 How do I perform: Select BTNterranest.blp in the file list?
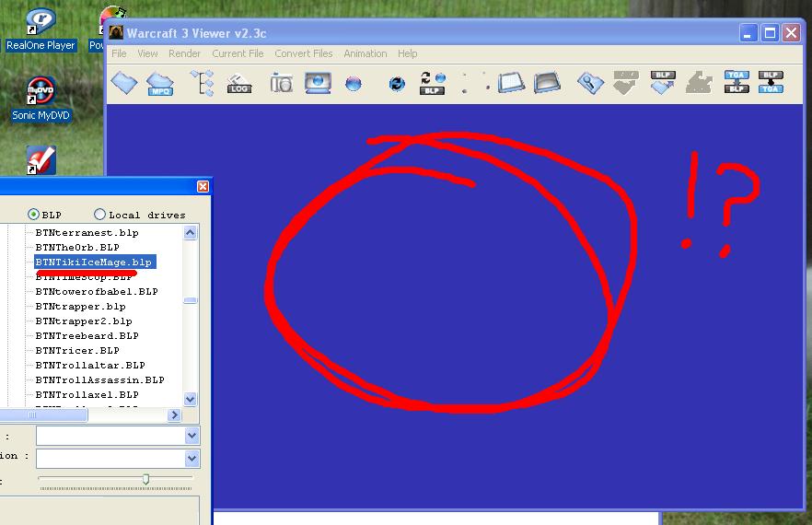(x=87, y=233)
